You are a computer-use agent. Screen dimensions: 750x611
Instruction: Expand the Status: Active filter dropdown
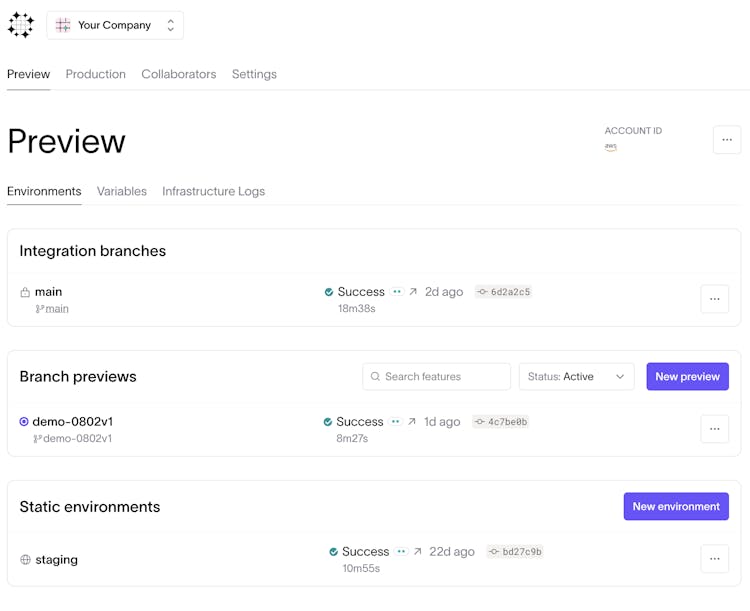coord(576,377)
